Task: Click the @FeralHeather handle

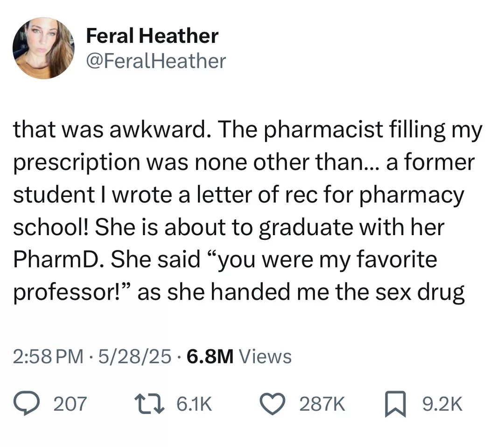Action: 156,61
